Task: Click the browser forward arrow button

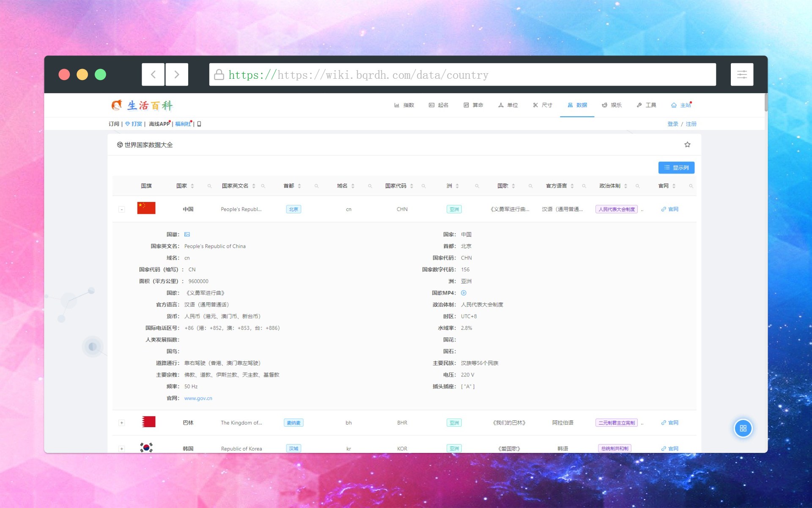Action: pyautogui.click(x=177, y=75)
